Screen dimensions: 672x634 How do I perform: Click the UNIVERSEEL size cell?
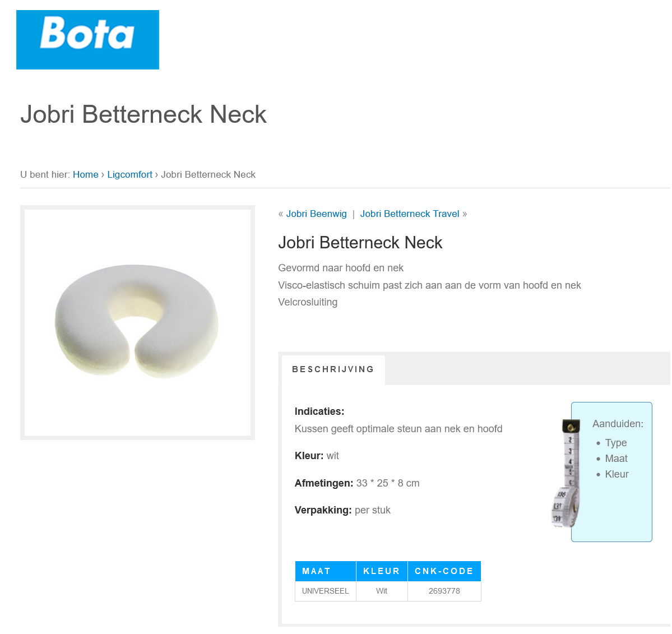tap(325, 591)
